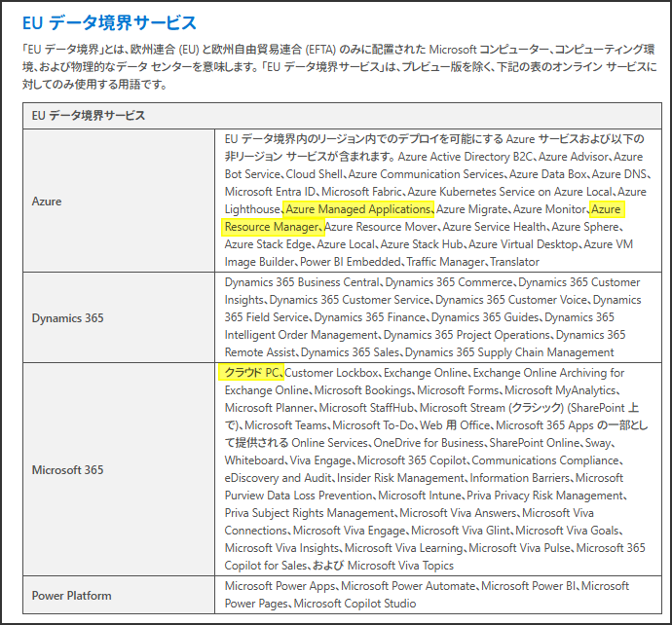
Task: Click 'Dynamics 365 Commerce' text
Action: tap(449, 282)
